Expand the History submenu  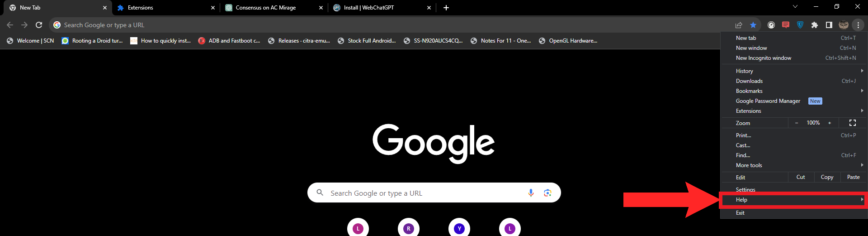coord(793,71)
